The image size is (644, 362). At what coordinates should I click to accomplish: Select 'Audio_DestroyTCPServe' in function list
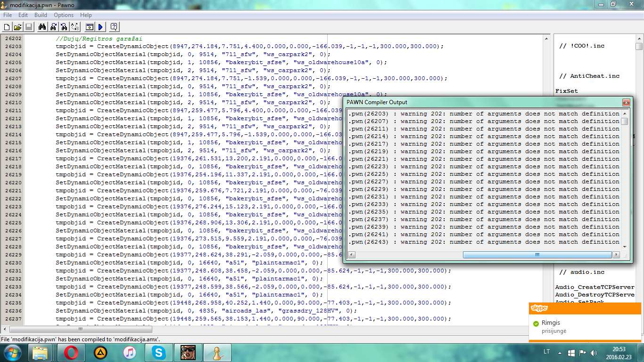point(594,295)
